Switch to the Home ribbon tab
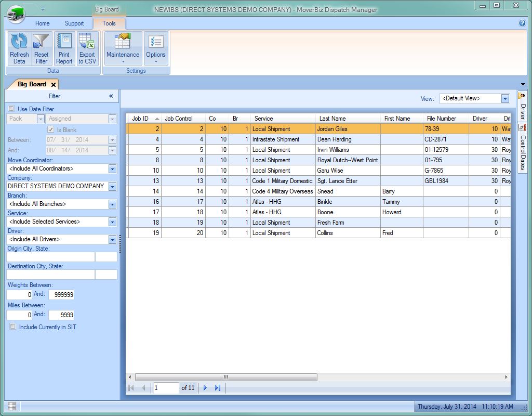This screenshot has height=416, width=532. (42, 23)
